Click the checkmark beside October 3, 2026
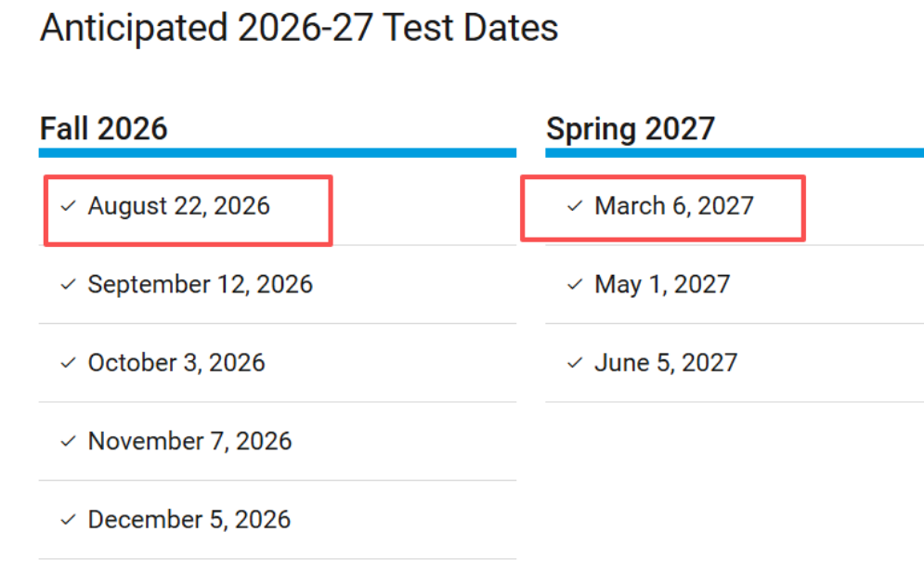 click(67, 363)
